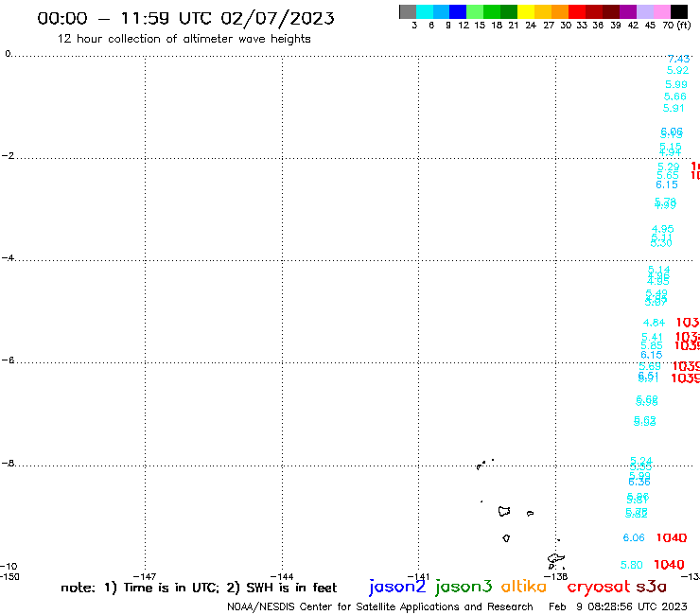Click the blue 'jason2' satellite label

tap(397, 587)
